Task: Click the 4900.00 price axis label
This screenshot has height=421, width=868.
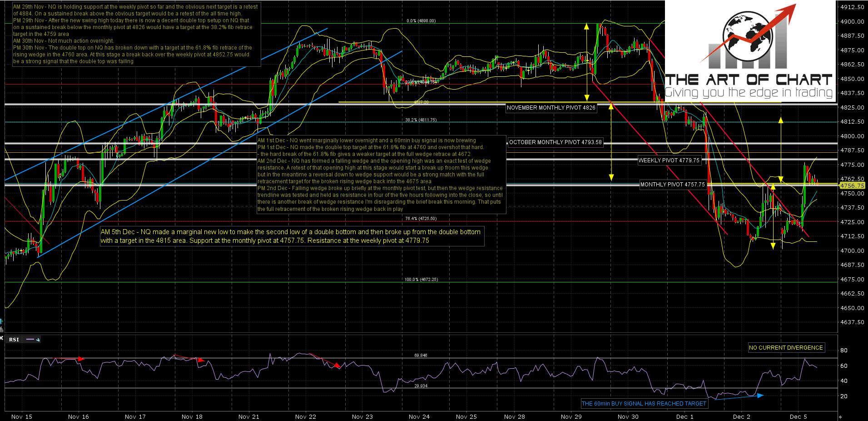Action: coord(852,21)
